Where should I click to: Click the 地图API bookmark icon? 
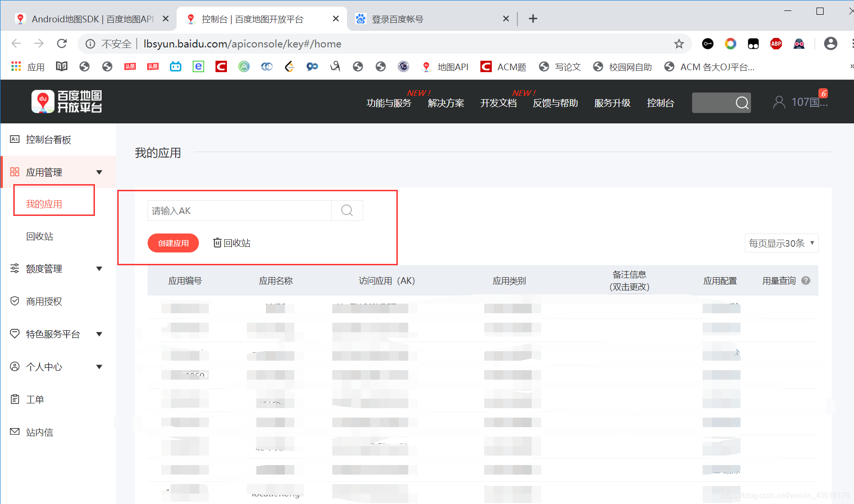click(426, 66)
